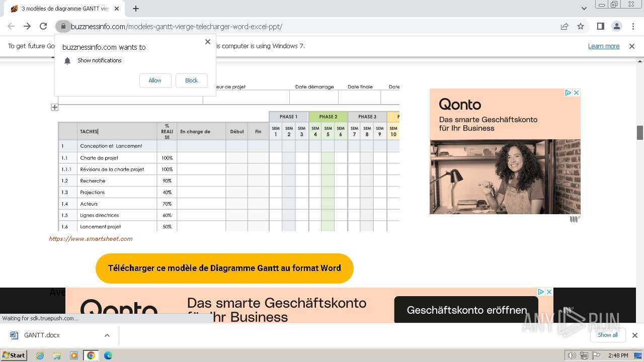Launch Internet Explorer from taskbar
Screen dimensions: 644x362
[x=40, y=355]
